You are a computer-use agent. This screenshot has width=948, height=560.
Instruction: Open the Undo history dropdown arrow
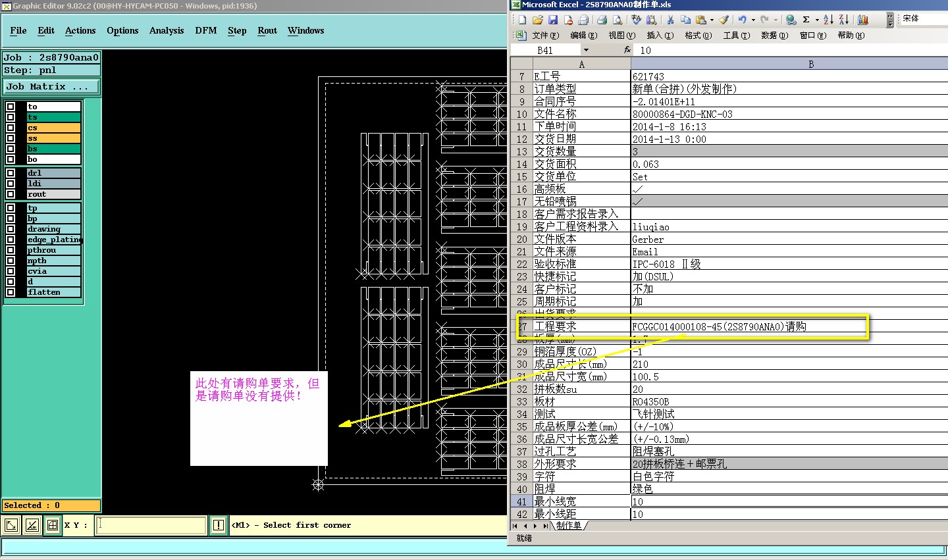point(753,20)
